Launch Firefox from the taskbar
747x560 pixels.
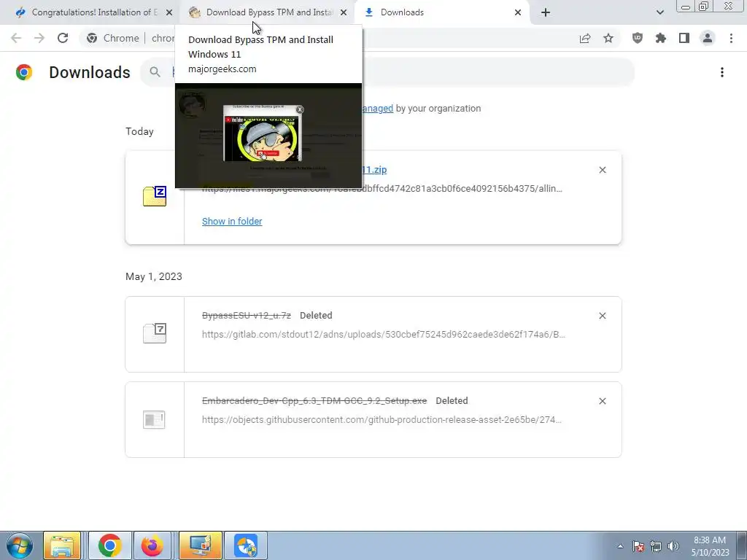pos(152,545)
